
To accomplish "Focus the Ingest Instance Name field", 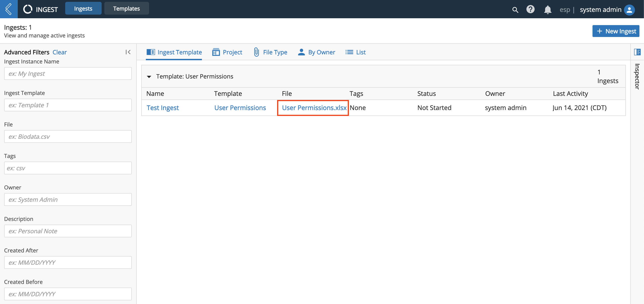I will 68,73.
